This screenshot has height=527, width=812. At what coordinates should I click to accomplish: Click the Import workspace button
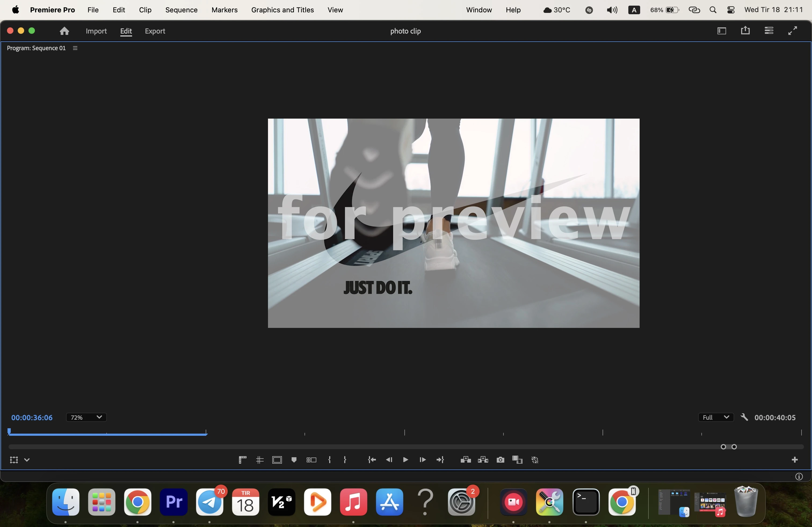pyautogui.click(x=96, y=31)
